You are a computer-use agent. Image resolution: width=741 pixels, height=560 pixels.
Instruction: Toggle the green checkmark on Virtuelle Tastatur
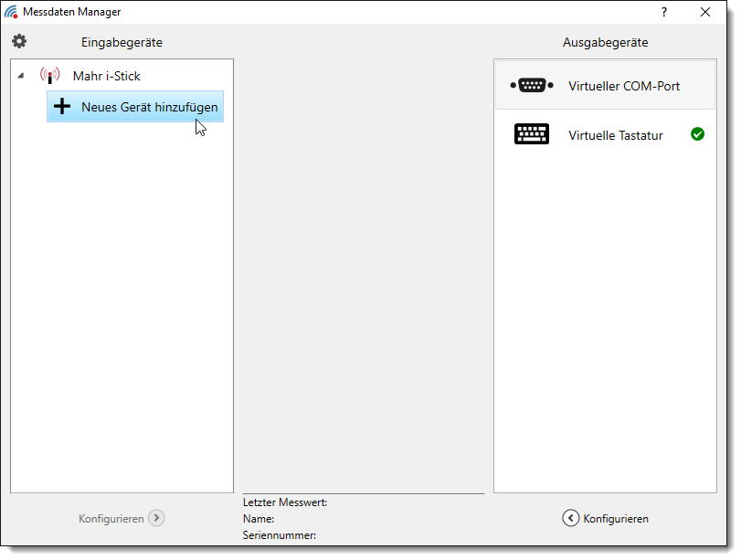pos(697,134)
